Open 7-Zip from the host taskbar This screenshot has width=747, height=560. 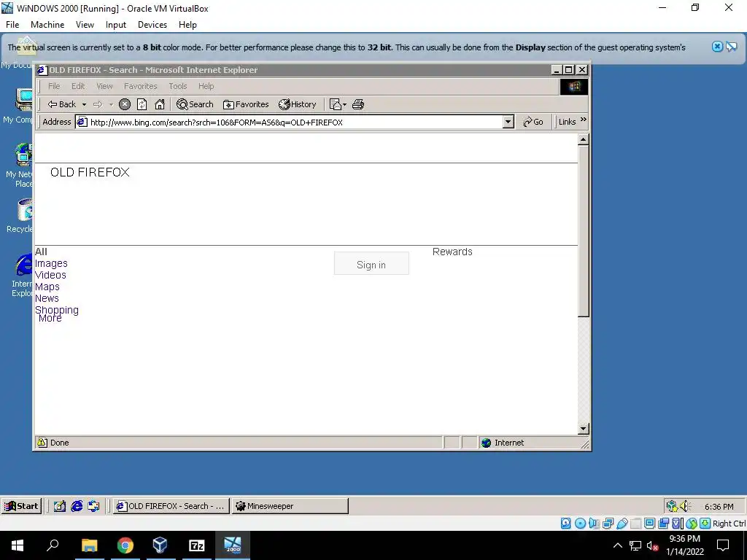point(197,545)
